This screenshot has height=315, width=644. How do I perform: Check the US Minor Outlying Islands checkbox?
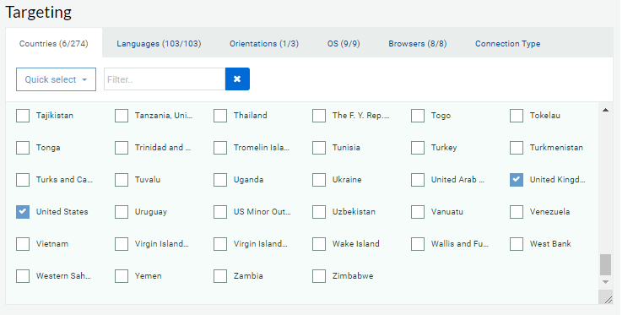[220, 212]
